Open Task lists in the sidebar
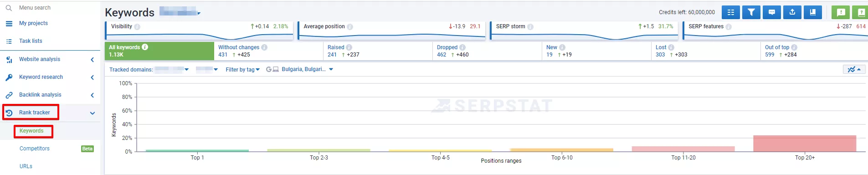868x175 pixels. [31, 41]
